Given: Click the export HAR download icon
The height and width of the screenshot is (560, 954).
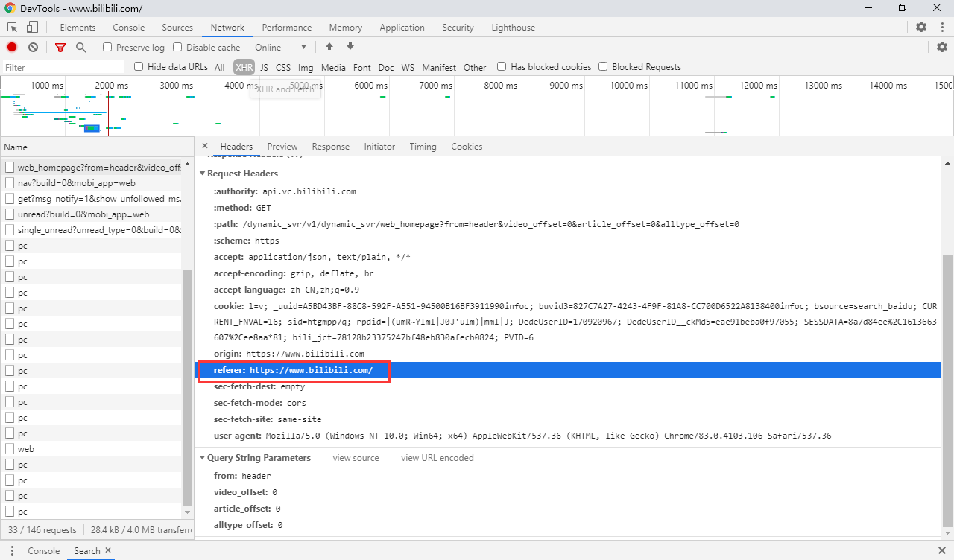Looking at the screenshot, I should (350, 47).
